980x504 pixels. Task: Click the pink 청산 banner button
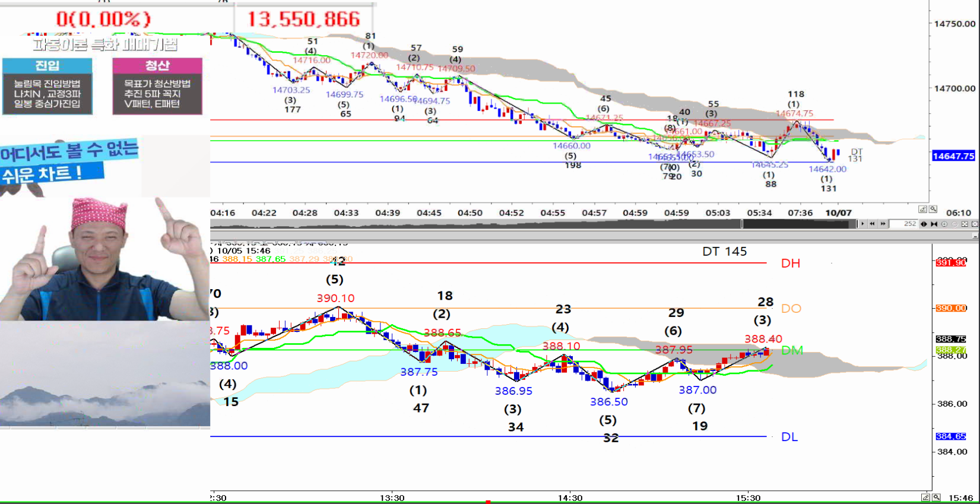tap(157, 65)
